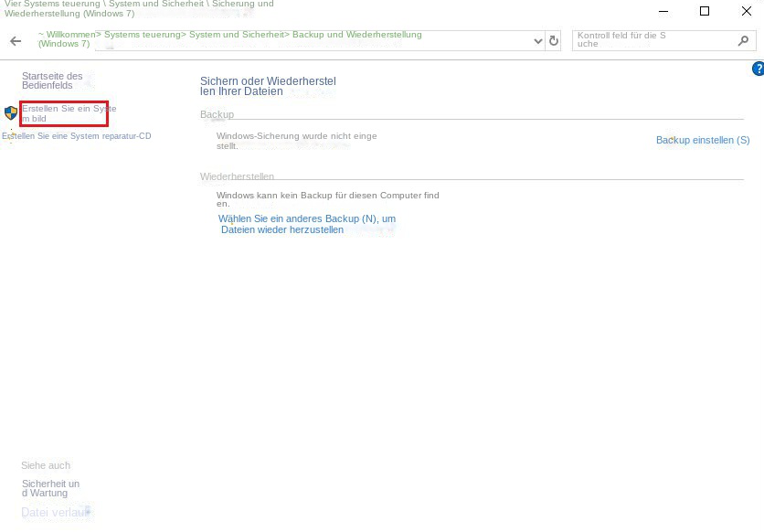Click the shield icon beside Systembild link
Screen dimensions: 764x532
tap(11, 113)
